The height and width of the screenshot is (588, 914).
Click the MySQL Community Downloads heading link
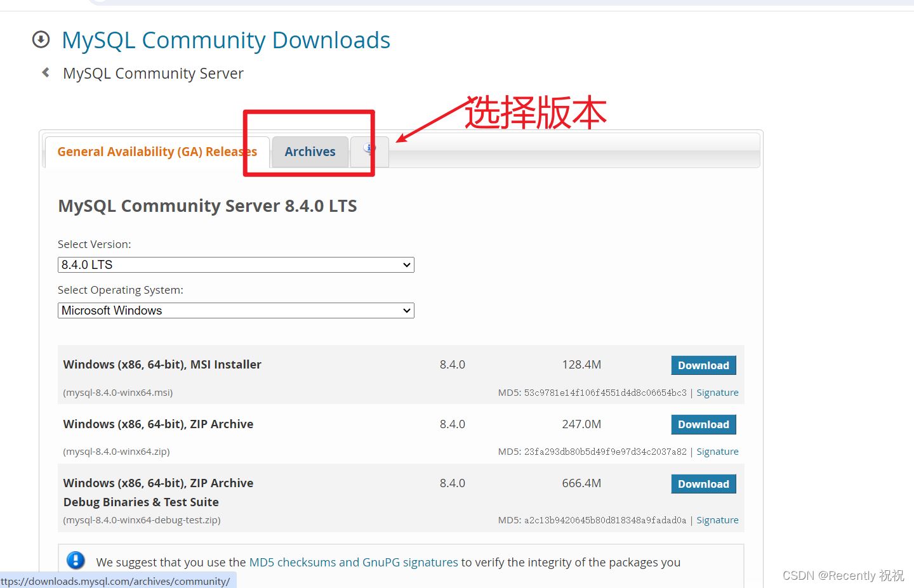pos(226,40)
